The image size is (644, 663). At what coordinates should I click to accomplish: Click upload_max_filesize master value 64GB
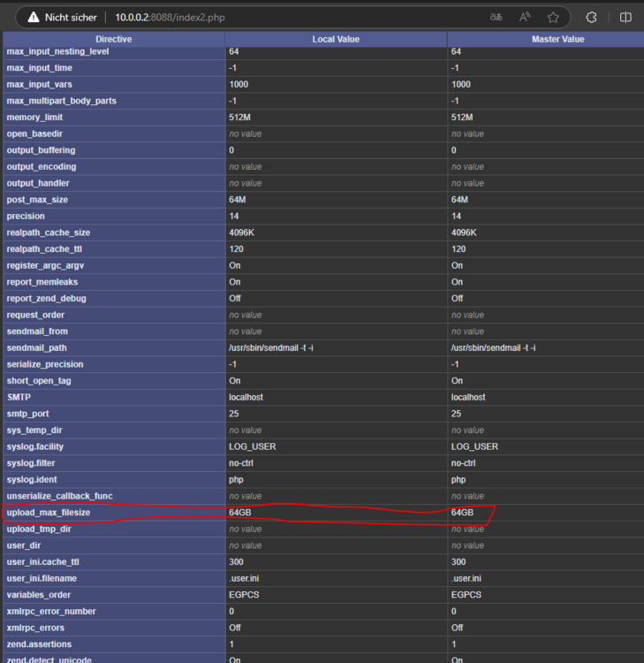(462, 513)
